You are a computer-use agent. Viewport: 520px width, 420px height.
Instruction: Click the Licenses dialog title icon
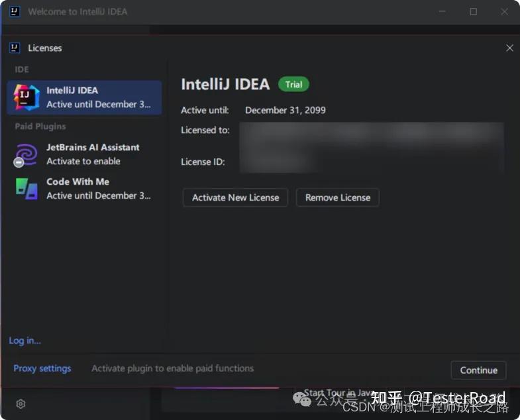(15, 48)
